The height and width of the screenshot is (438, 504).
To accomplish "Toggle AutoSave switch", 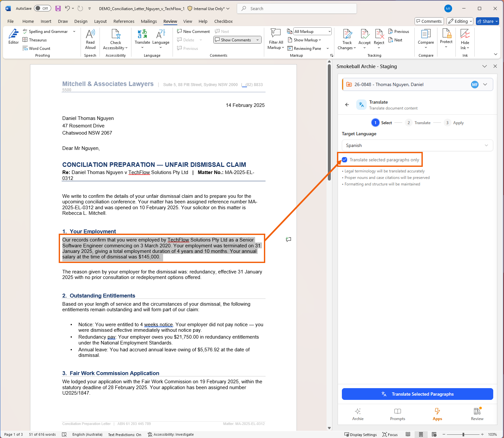I will pyautogui.click(x=42, y=8).
